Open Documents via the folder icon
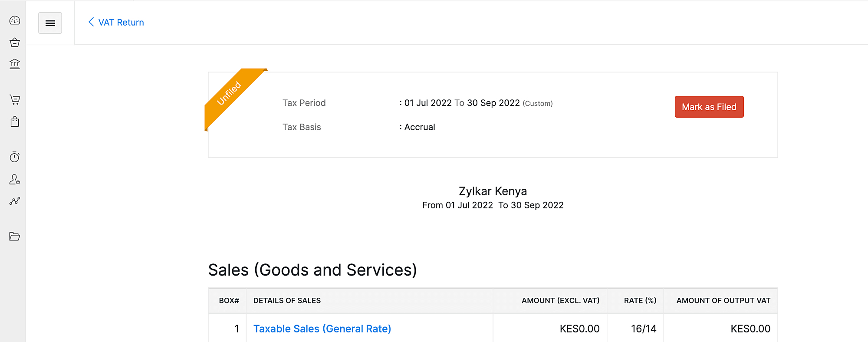 (x=15, y=237)
